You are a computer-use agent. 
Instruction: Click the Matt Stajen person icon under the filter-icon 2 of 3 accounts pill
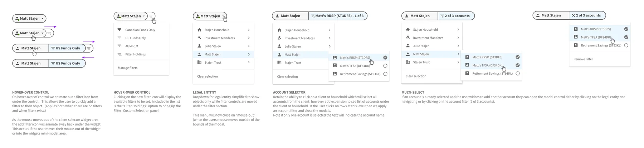[x=408, y=54]
